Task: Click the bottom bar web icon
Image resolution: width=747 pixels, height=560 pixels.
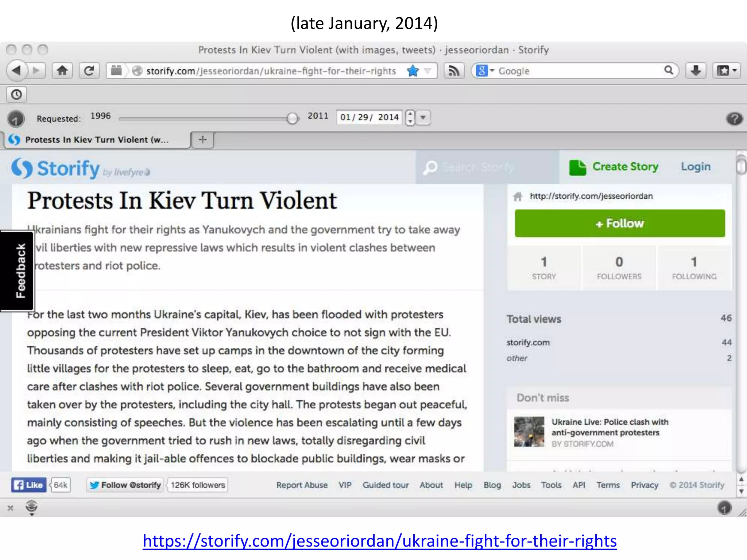Action: pos(32,507)
